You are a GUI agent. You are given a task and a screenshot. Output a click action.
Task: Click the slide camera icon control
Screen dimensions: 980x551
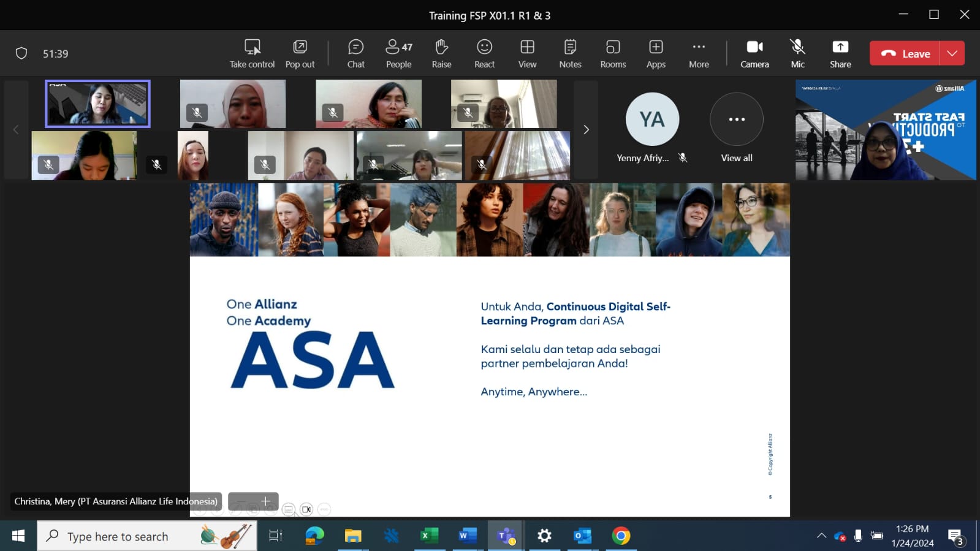(x=306, y=509)
